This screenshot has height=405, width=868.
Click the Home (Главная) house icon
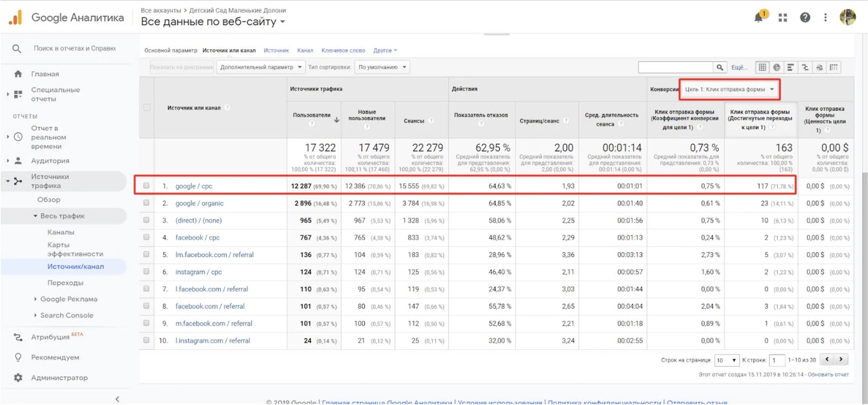point(18,74)
